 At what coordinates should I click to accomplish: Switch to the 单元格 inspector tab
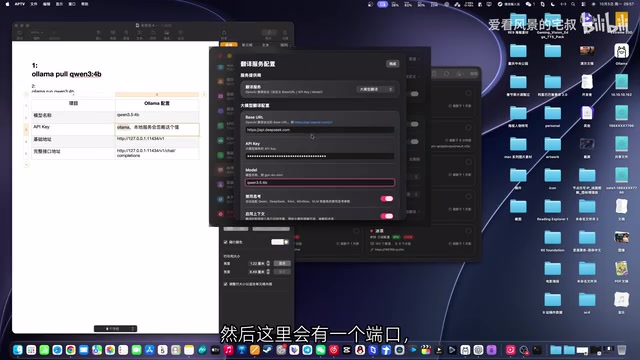[x=247, y=45]
